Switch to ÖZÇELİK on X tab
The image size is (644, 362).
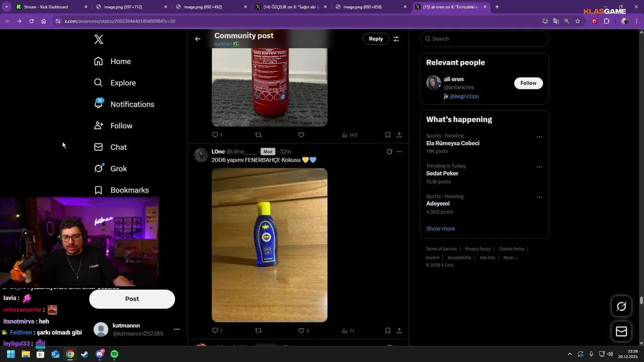(x=291, y=7)
